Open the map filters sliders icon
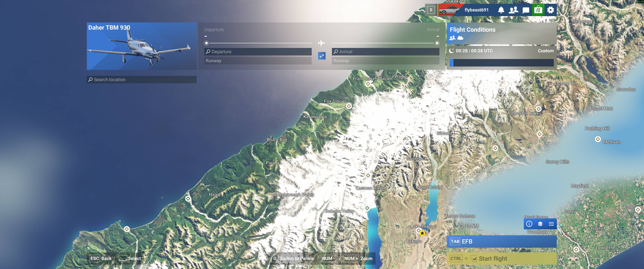 551,224
